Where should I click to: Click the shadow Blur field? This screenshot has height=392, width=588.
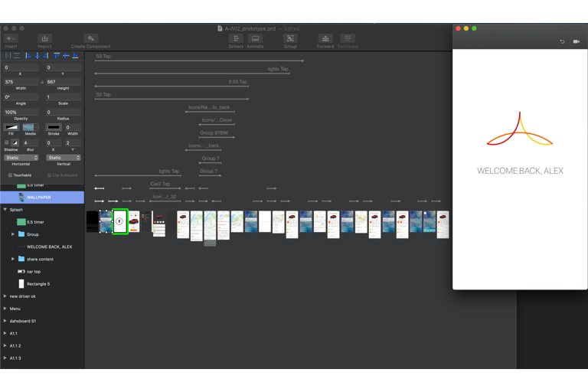pos(31,143)
